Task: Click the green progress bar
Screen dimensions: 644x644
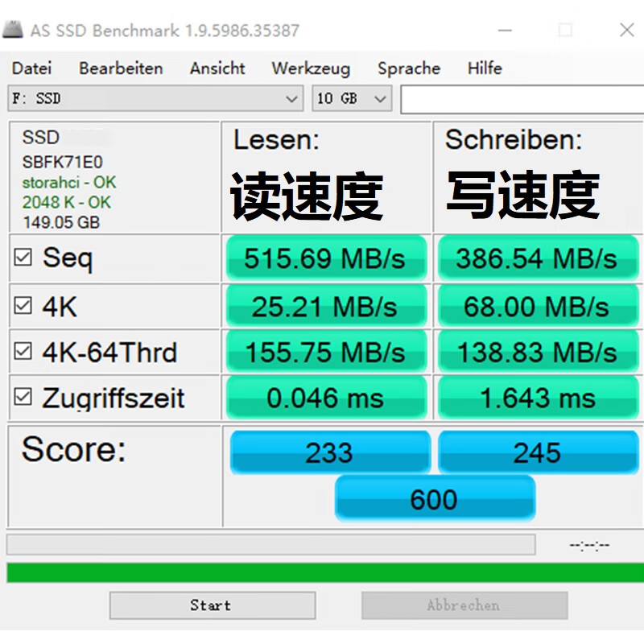Action: 322,572
